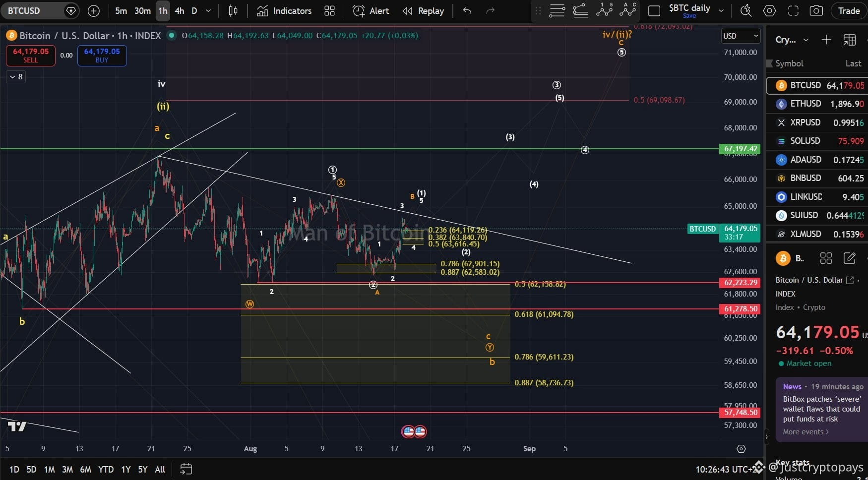Open the go to date calendar icon
This screenshot has height=480, width=868.
[186, 469]
